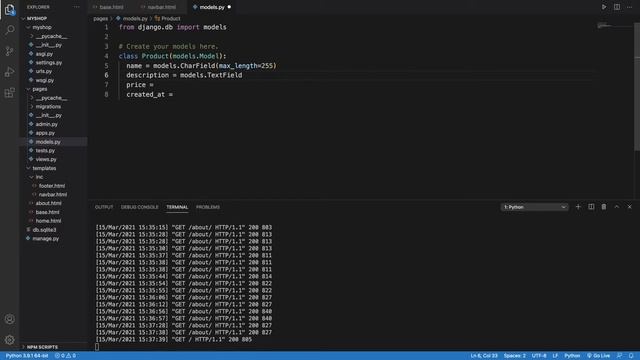Screen dimensions: 640x360
Task: Split the editor to the right
Action: tap(617, 7)
